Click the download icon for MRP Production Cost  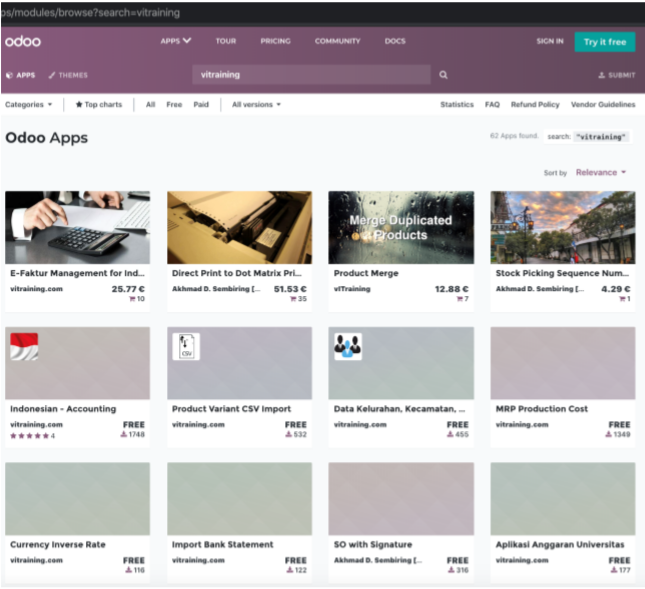608,434
